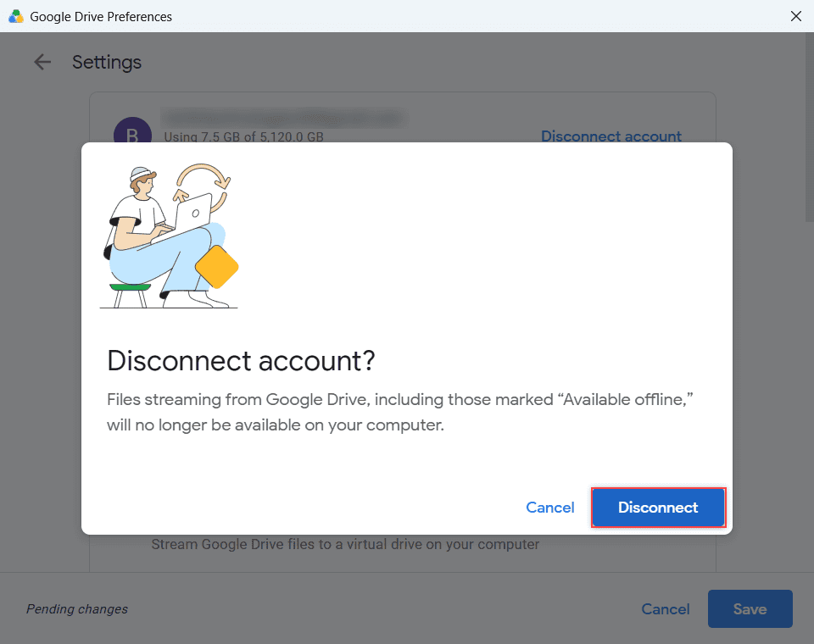The height and width of the screenshot is (644, 814).
Task: Click the 'Google Drive Preferences' window title
Action: tap(101, 17)
